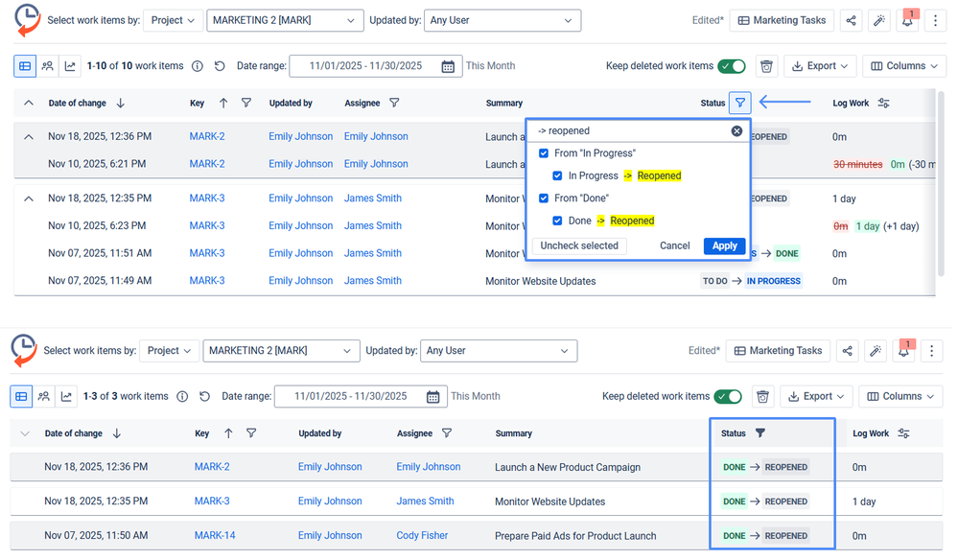The height and width of the screenshot is (560, 958).
Task: Refresh the list next to '1-10 of 10 work items'
Action: (220, 66)
